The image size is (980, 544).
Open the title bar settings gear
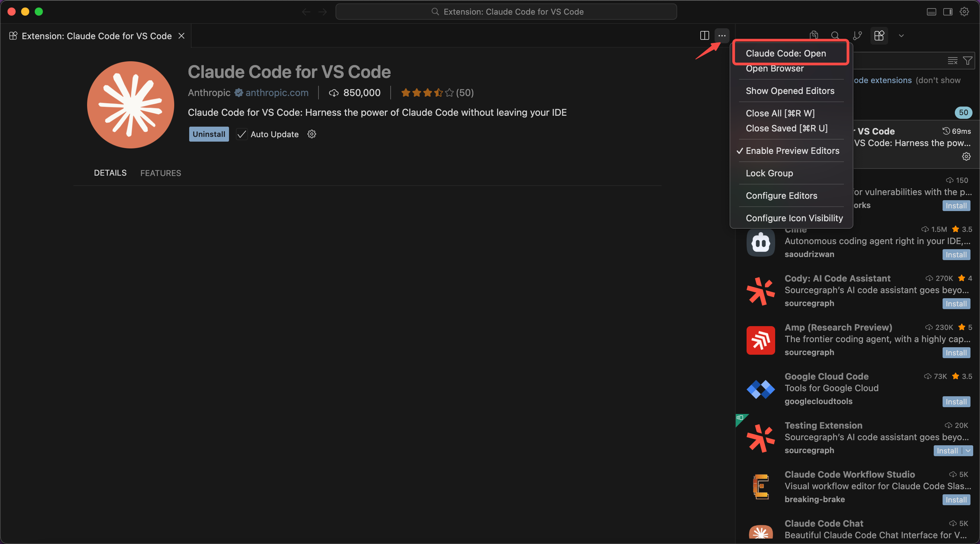pos(964,12)
